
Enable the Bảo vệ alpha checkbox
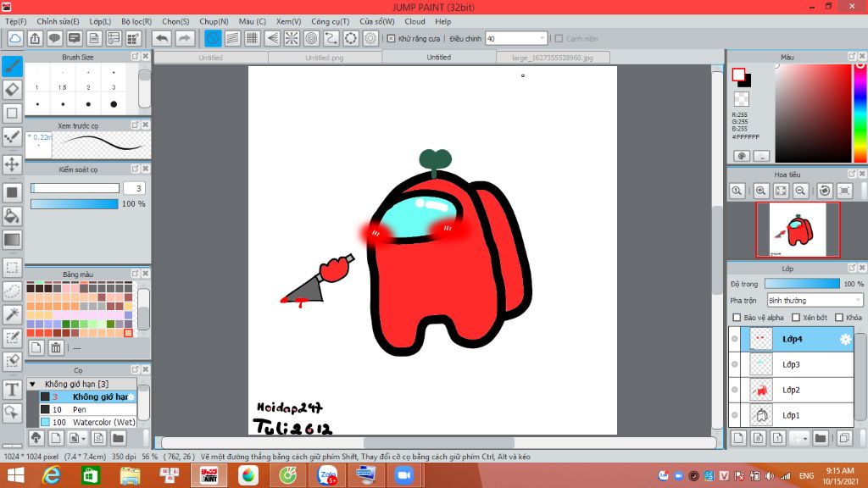737,318
